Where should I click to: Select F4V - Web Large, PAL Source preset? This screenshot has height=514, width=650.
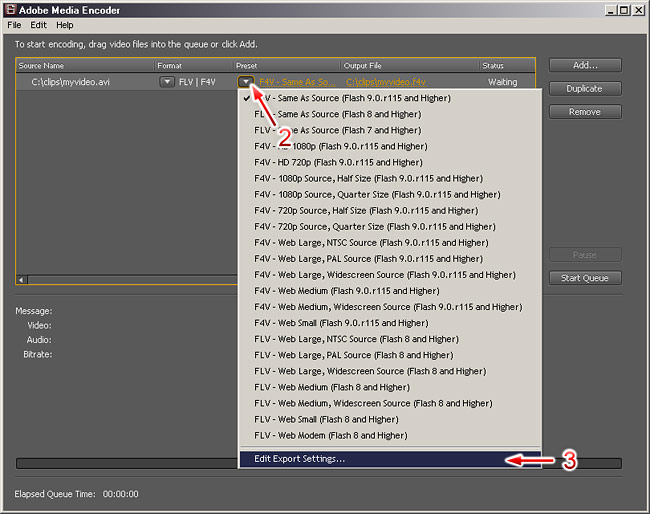(x=390, y=259)
